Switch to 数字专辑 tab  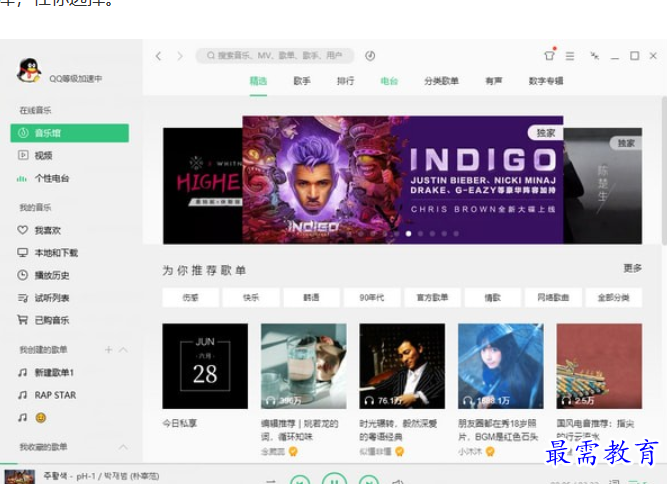[x=546, y=81]
